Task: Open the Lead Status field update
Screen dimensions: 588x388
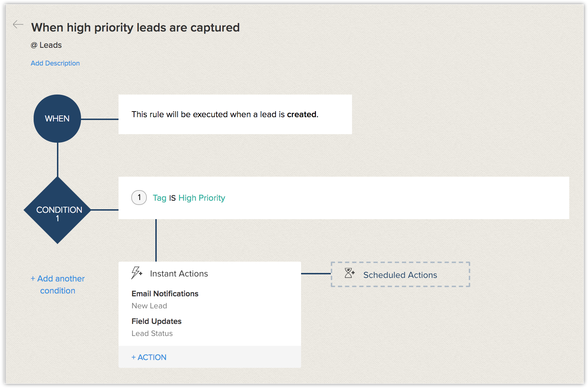Action: (152, 333)
